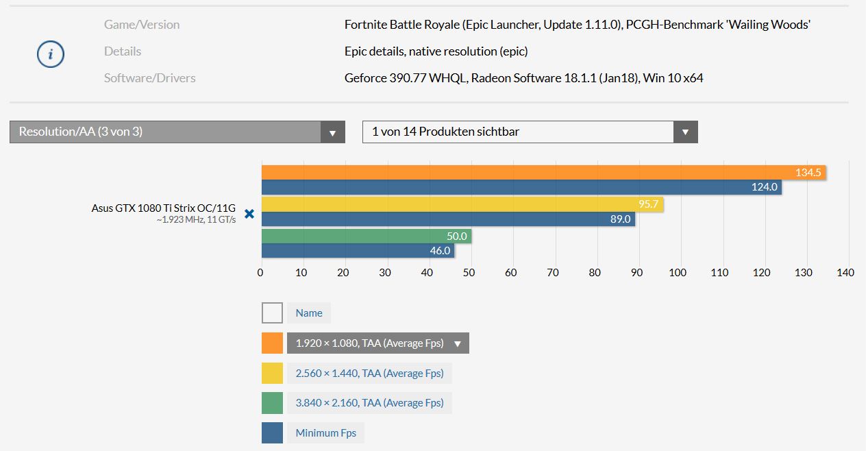868x451 pixels.
Task: Click the Fortnite Battle Royale version text
Action: pyautogui.click(x=578, y=25)
